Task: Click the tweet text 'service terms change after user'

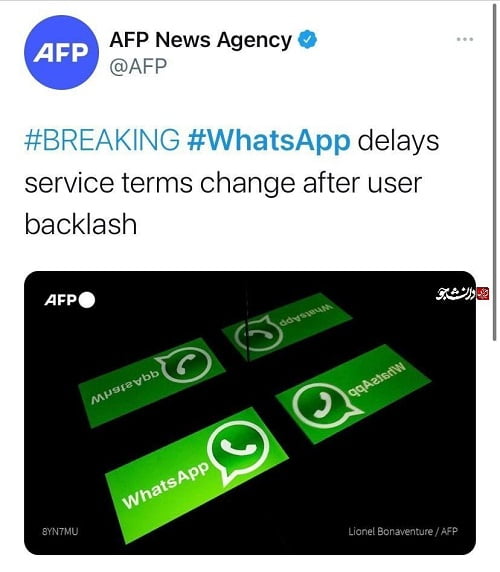Action: point(223,183)
